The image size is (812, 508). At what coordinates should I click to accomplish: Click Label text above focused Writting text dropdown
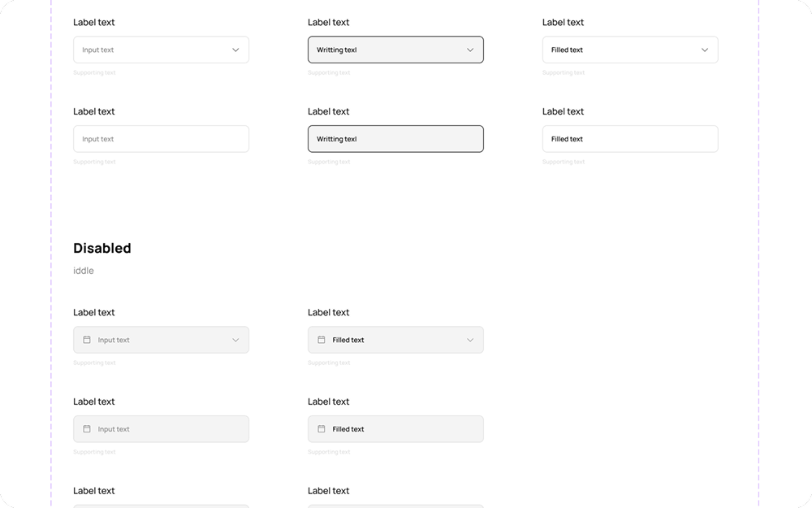coord(328,22)
